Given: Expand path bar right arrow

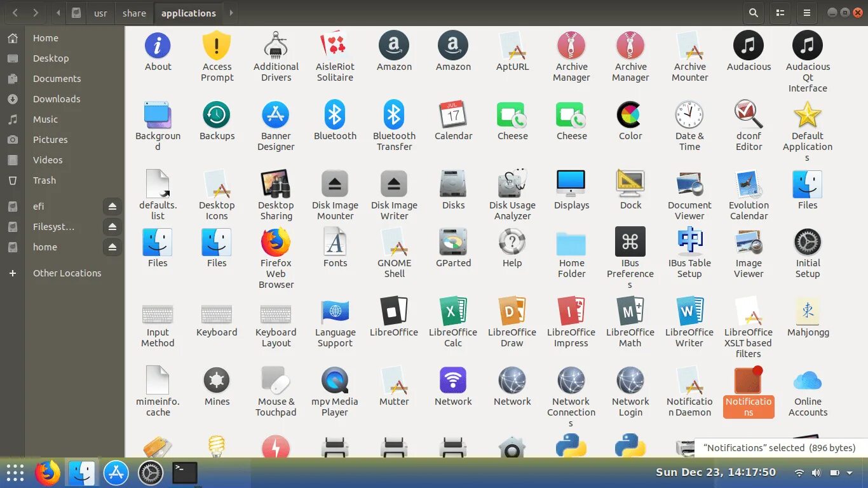Looking at the screenshot, I should [x=231, y=13].
